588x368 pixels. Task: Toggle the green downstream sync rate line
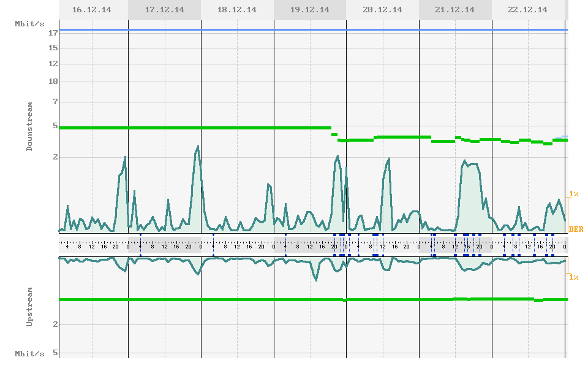tap(184, 128)
